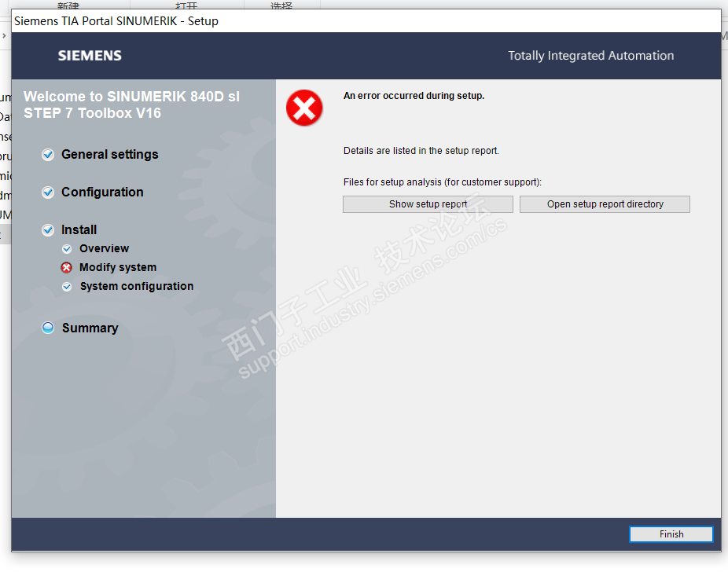Screen dimensions: 728x572
Task: Click blue circle icon beside Summary
Action: pos(48,328)
